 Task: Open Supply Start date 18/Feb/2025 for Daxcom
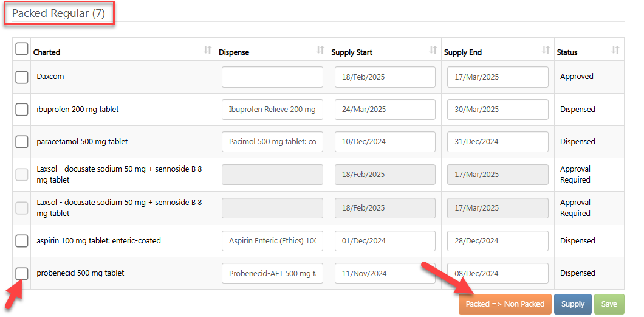click(x=385, y=77)
